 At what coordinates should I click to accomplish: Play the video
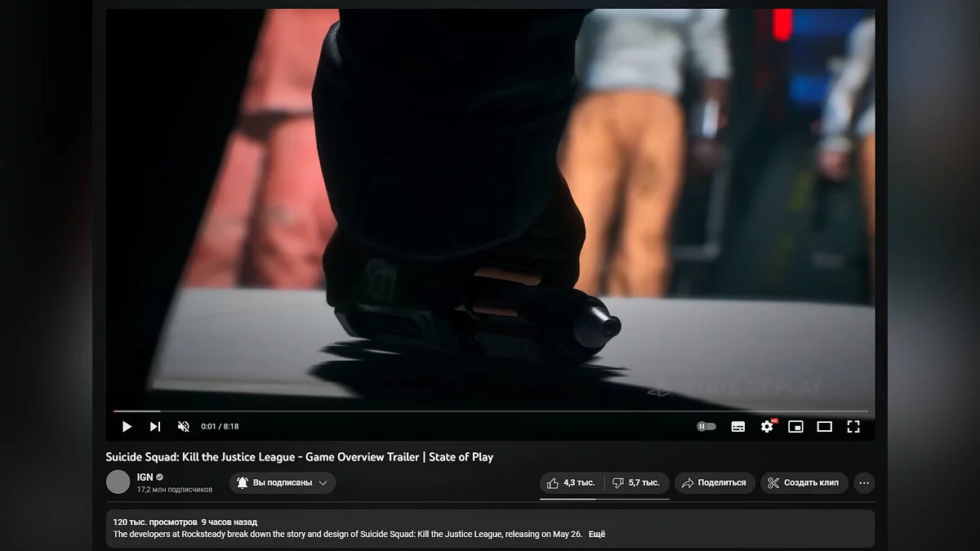127,426
